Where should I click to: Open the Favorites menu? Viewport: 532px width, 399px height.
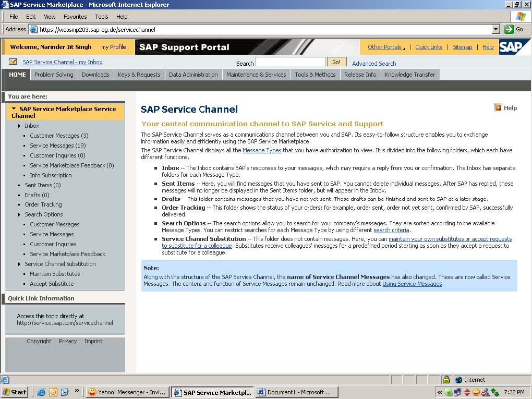[75, 17]
